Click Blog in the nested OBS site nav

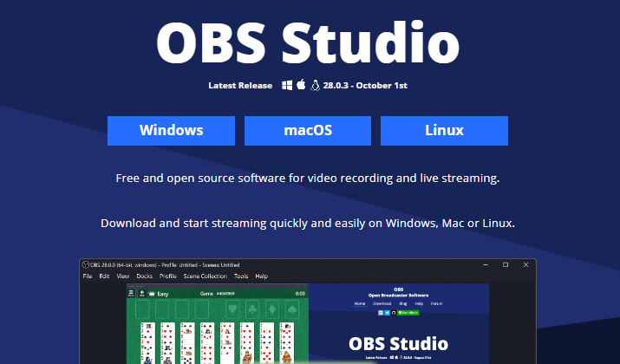point(403,303)
